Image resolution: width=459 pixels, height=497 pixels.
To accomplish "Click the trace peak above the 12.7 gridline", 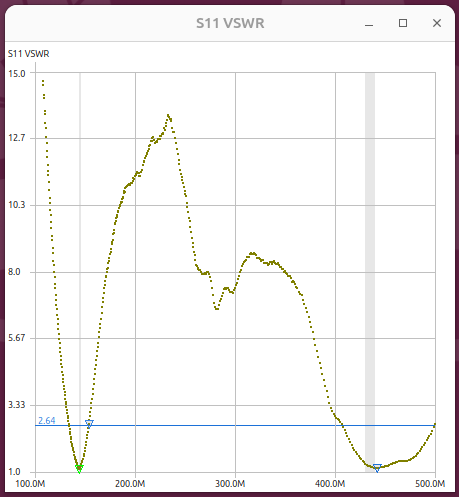I will 169,116.
